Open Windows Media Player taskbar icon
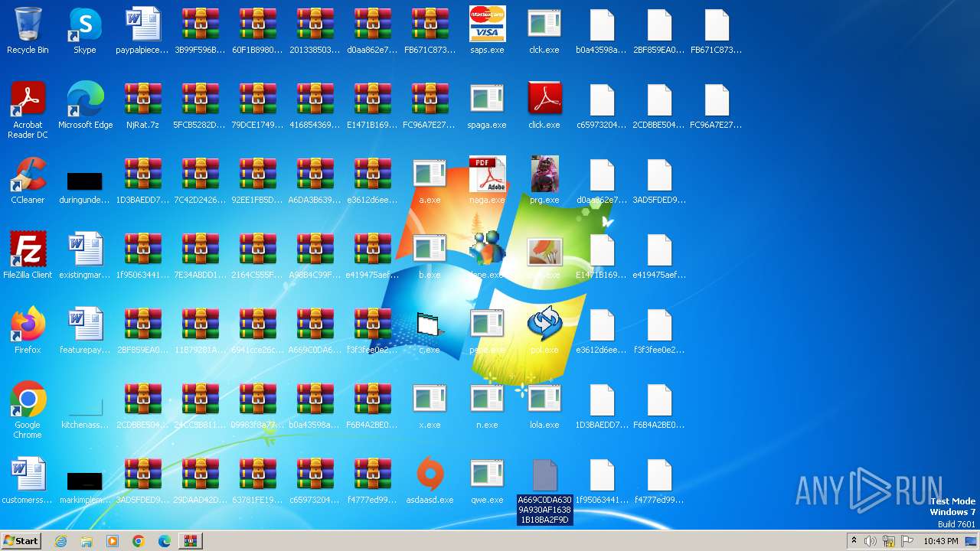Screen dimensions: 980x551 pos(113,541)
